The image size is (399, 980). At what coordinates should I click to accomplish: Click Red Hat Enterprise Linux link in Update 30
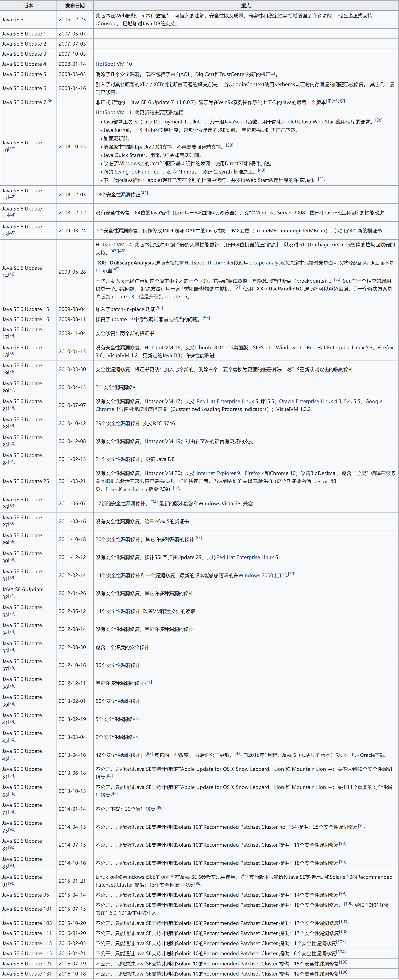click(245, 557)
